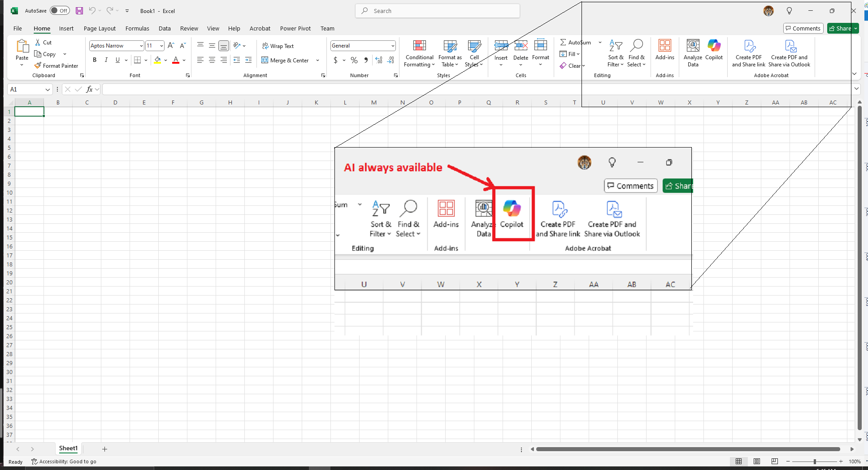Screen dimensions: 868x470
Task: Click the Analyze Data icon
Action: click(x=693, y=45)
